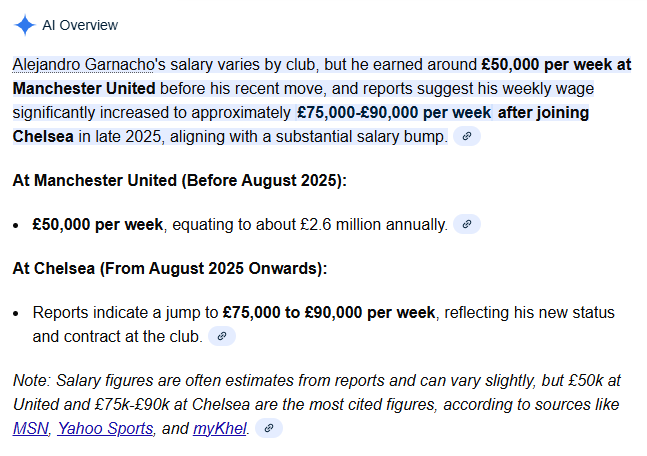Image resolution: width=647 pixels, height=456 pixels.
Task: Click bold '£50,000 per week' in the bullet
Action: tap(98, 224)
